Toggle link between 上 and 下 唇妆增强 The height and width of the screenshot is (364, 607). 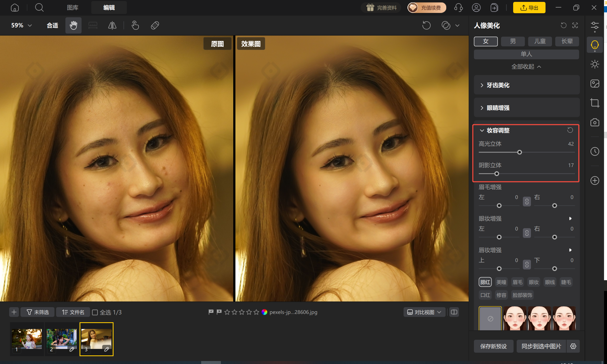[527, 265]
